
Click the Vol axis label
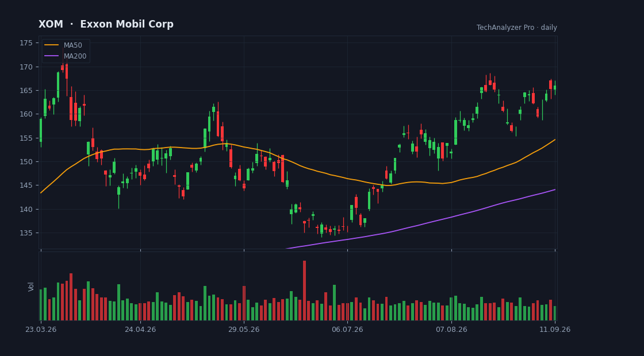tap(31, 287)
